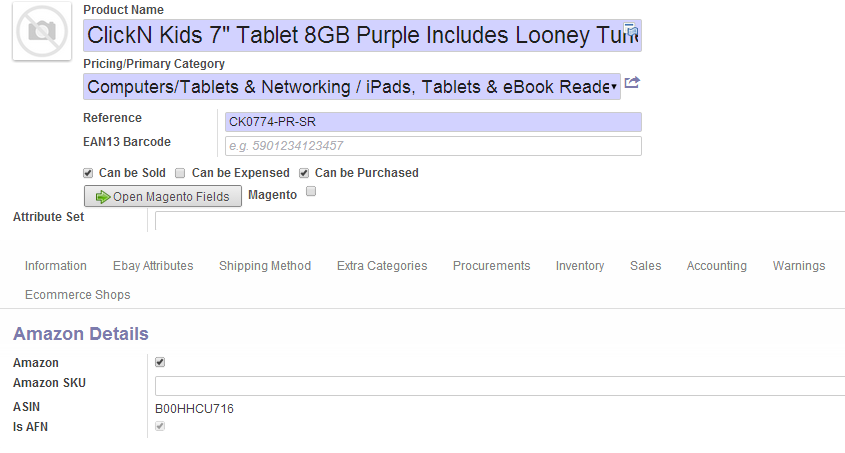Open the Accounting tab

click(x=717, y=266)
